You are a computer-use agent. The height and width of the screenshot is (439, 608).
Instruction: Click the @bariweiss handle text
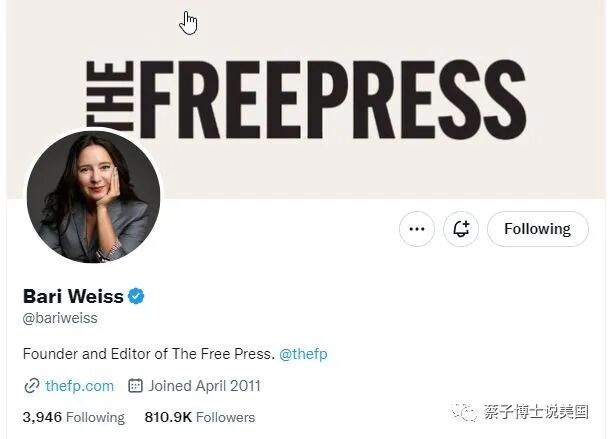(x=60, y=318)
